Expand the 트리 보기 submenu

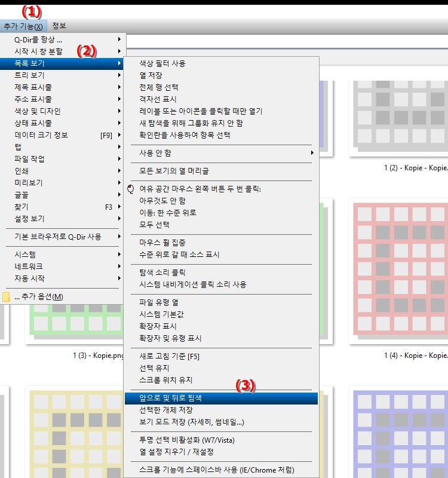tap(63, 75)
